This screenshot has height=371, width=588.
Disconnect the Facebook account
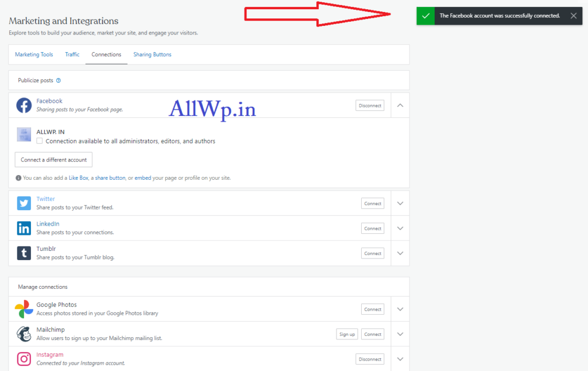click(370, 106)
